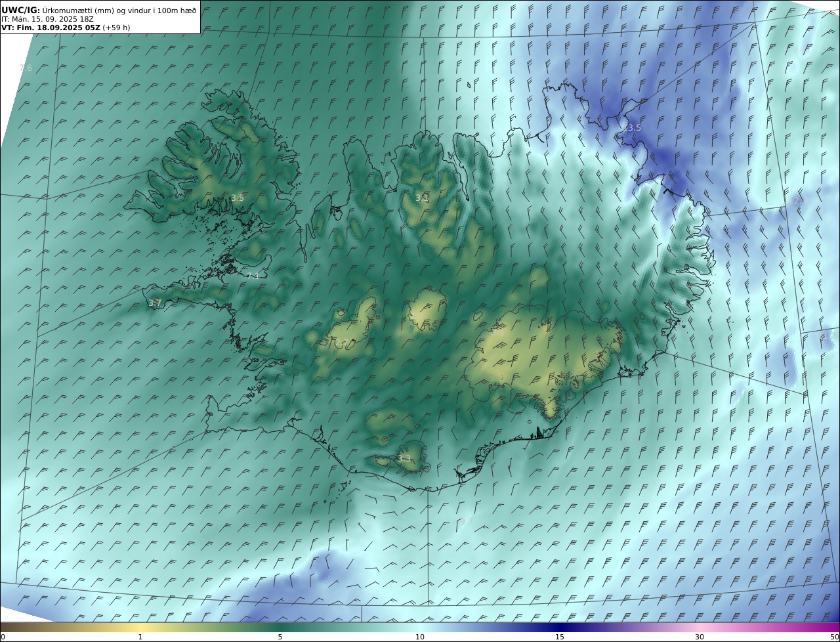Click the '3.3' value label near south coast

[x=404, y=458]
